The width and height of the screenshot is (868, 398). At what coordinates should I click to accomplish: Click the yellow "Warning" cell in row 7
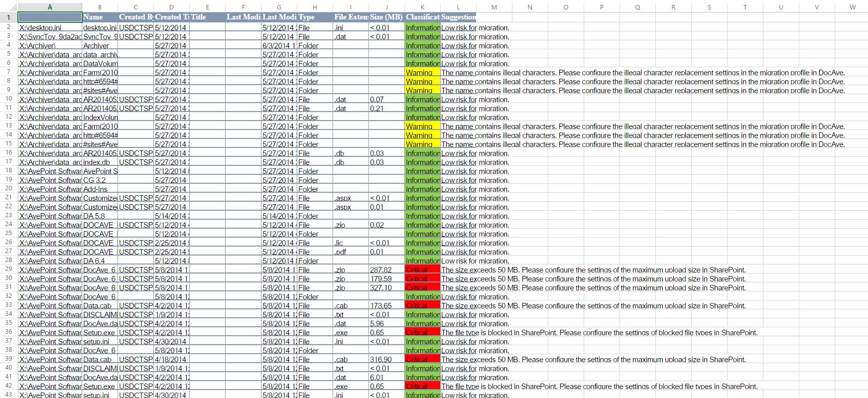423,72
